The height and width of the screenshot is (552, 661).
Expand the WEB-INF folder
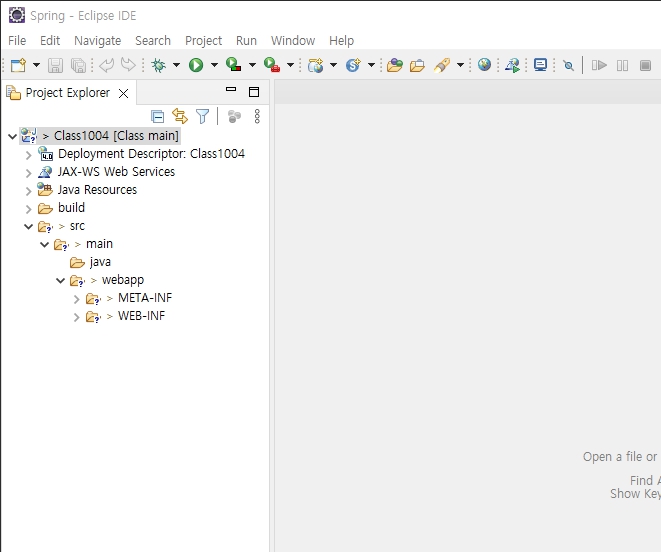(x=77, y=317)
